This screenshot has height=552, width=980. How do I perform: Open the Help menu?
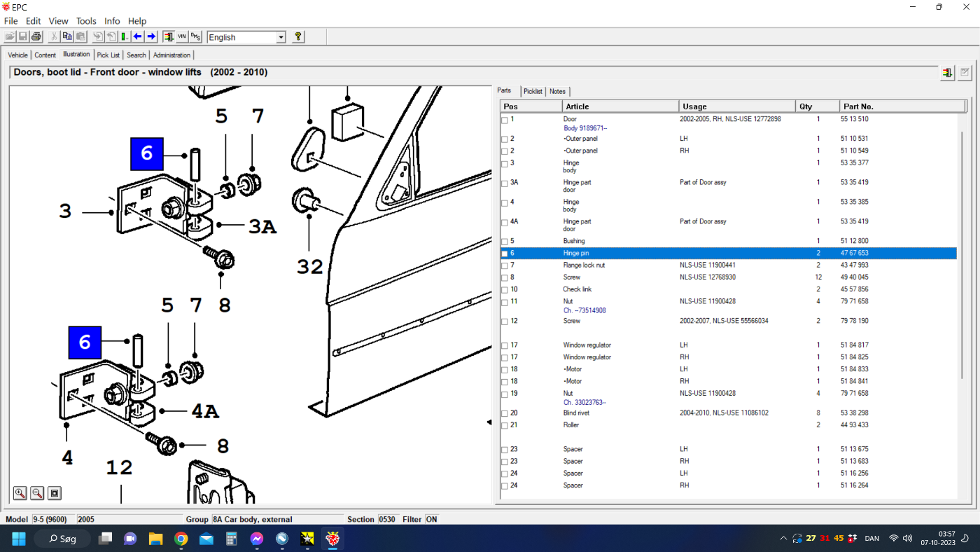137,21
